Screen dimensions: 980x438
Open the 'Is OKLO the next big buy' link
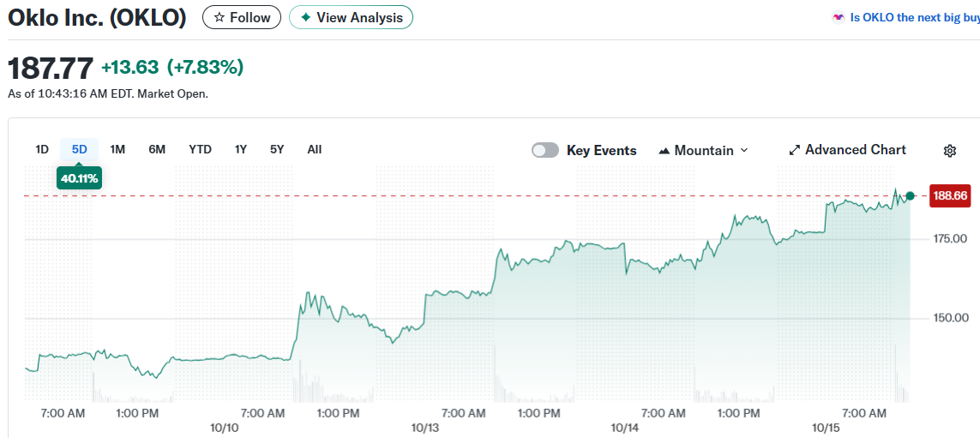(x=914, y=17)
